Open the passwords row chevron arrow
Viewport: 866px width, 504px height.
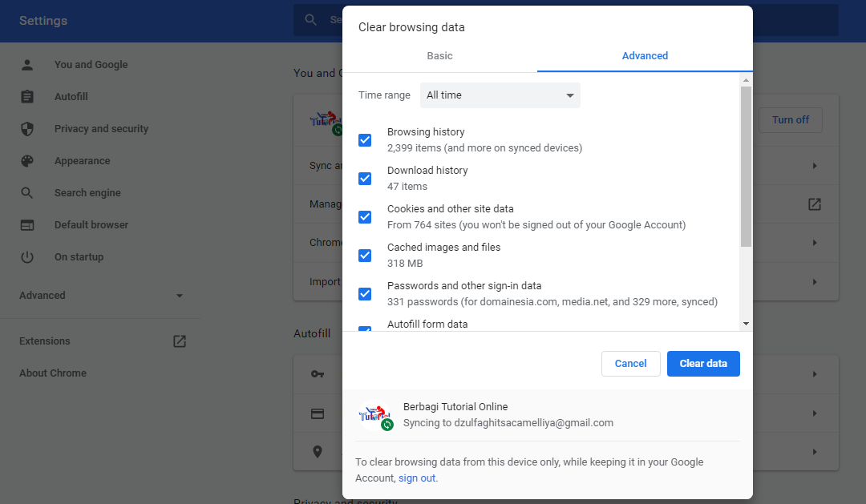(815, 374)
